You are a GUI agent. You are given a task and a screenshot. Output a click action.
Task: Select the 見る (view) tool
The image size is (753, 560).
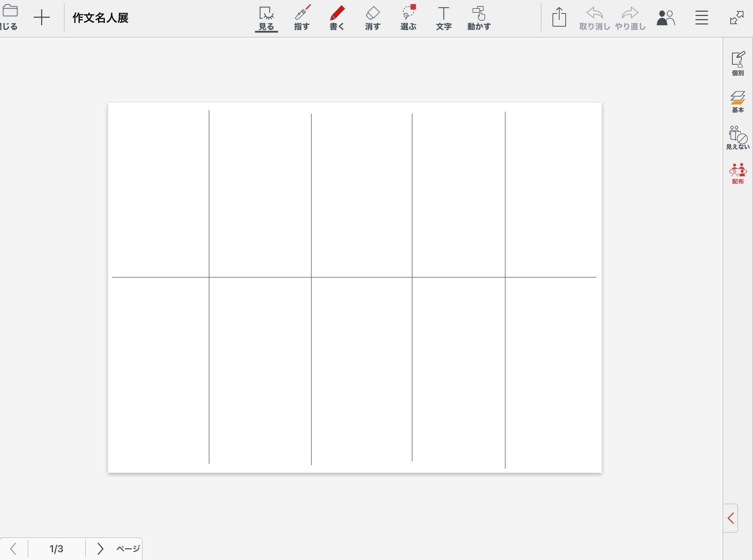click(266, 18)
